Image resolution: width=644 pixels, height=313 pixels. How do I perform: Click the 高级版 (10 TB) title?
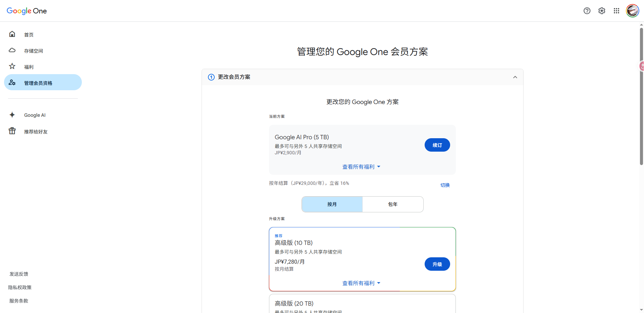point(294,243)
